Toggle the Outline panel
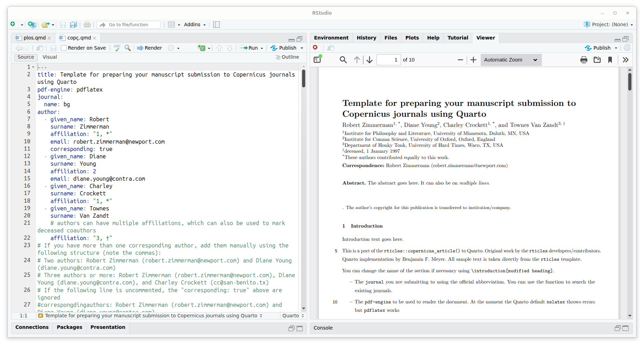 pos(287,57)
